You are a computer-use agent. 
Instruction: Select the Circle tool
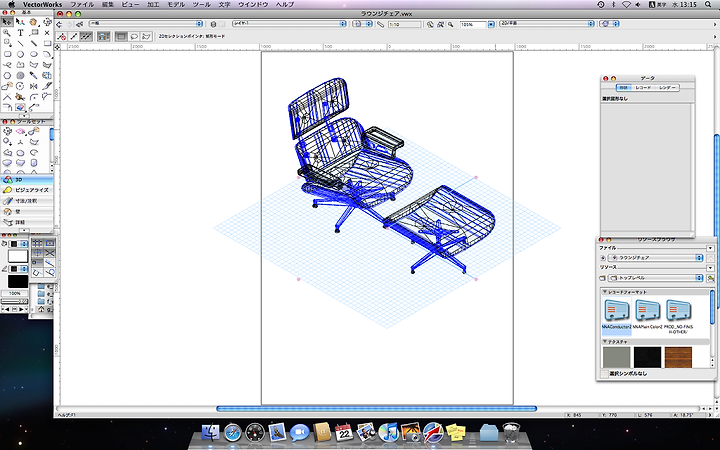point(20,54)
